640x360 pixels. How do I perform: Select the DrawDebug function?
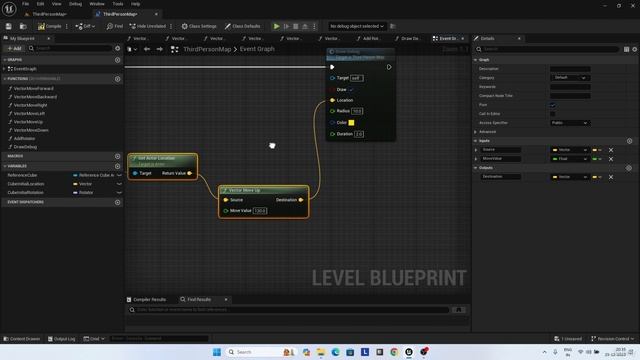tap(25, 147)
